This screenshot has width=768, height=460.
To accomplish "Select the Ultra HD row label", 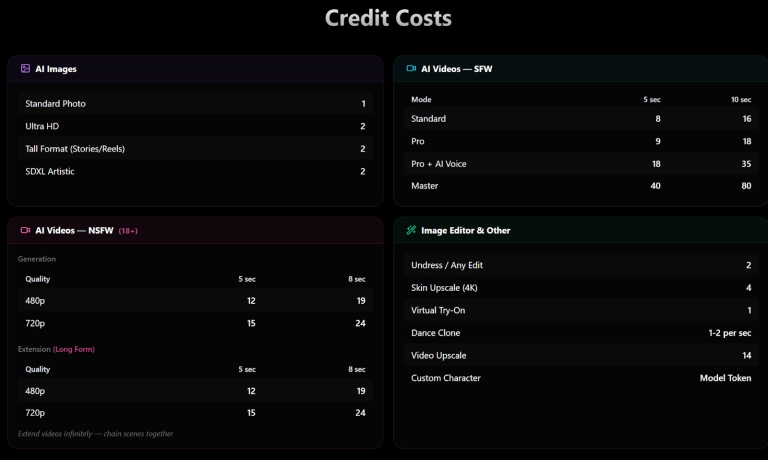I will (x=42, y=126).
